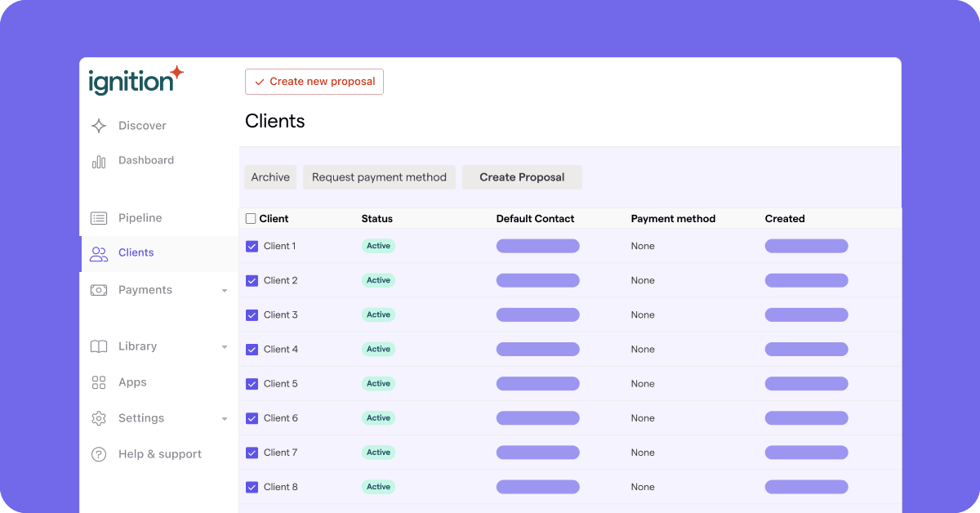
Task: Select the Clients navigation item
Action: coord(136,253)
